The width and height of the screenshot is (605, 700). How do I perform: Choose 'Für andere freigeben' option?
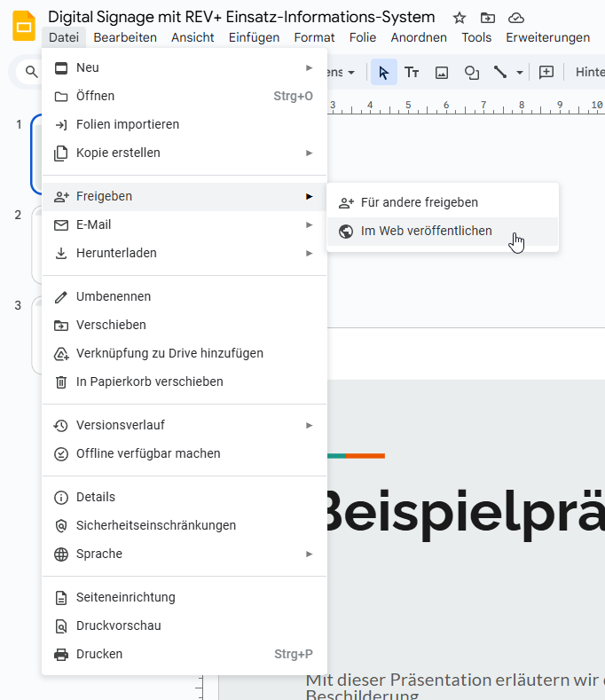point(420,202)
